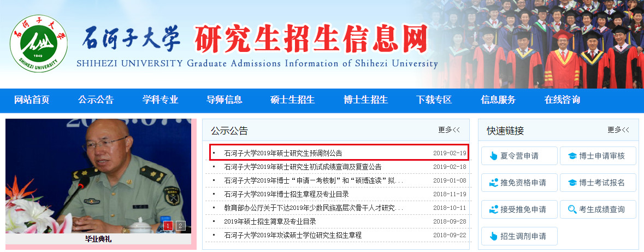Click the 毕业典礼 caption under slideshow

98,239
